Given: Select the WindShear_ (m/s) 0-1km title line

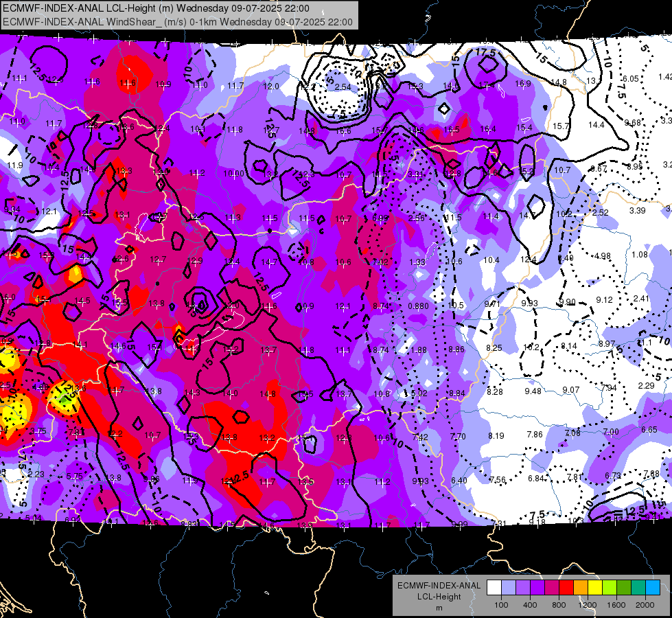Looking at the screenshot, I should pos(178,22).
